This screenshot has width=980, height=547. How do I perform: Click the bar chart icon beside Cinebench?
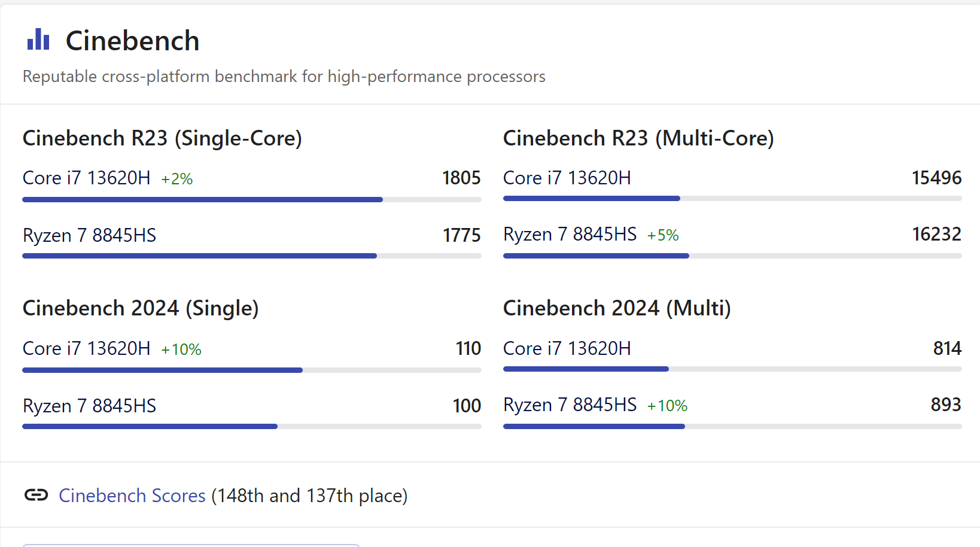click(x=38, y=39)
